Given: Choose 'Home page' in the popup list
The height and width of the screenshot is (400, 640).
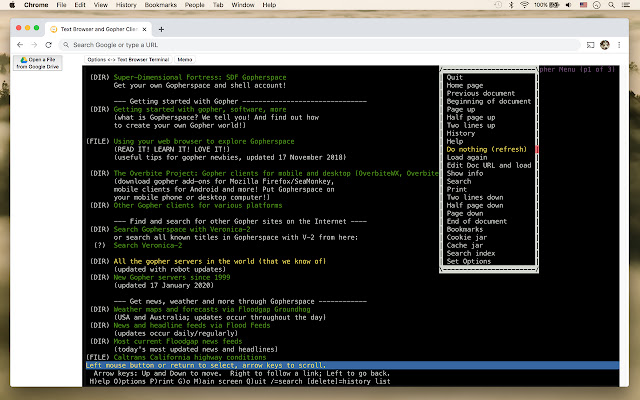Looking at the screenshot, I should coord(466,85).
